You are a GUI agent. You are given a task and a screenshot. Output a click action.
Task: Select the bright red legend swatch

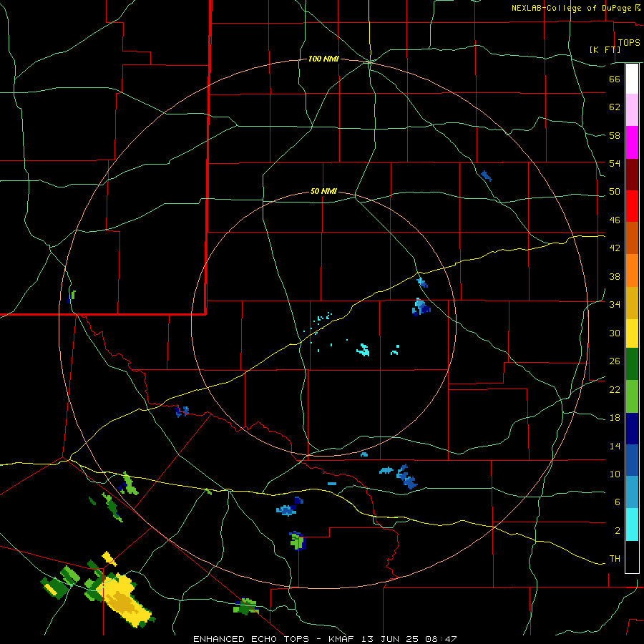632,207
